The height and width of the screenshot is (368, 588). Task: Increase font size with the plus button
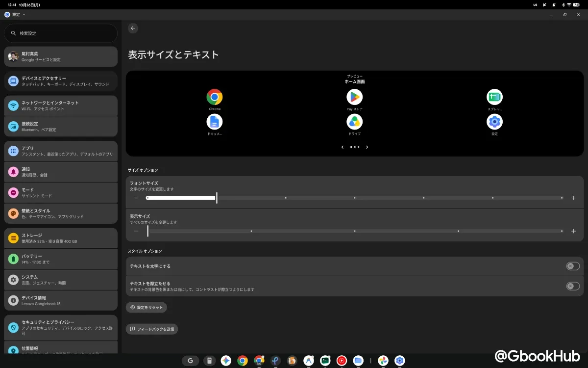[573, 198]
